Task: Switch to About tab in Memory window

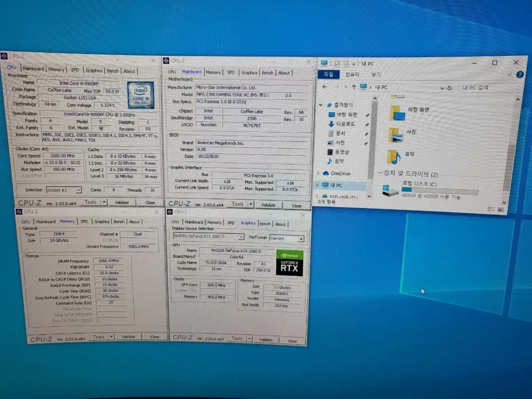Action: (134, 222)
